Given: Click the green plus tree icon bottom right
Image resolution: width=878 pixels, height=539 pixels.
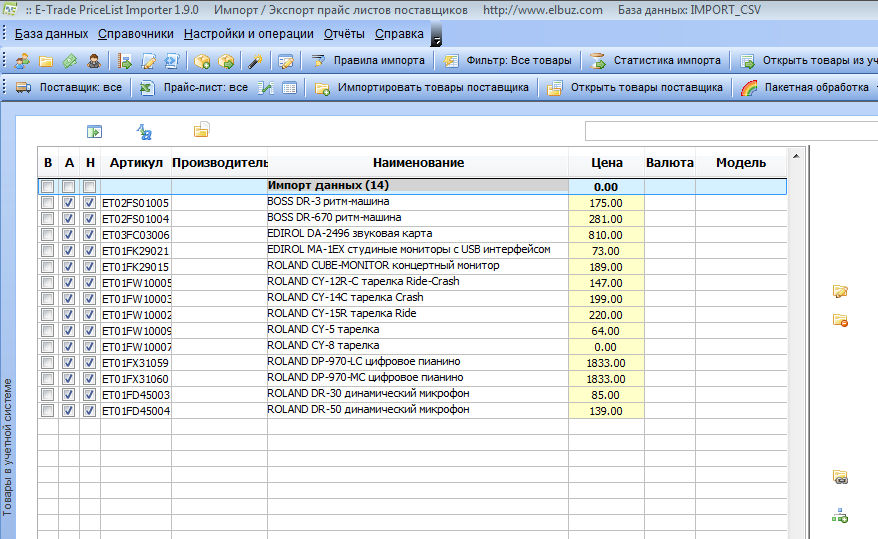Looking at the screenshot, I should tap(840, 515).
